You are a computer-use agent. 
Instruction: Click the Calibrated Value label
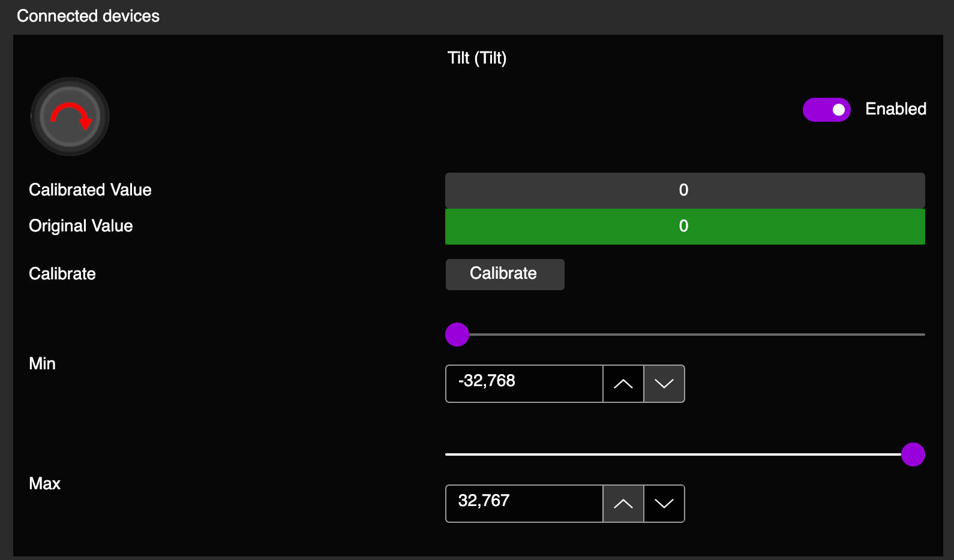[x=90, y=190]
